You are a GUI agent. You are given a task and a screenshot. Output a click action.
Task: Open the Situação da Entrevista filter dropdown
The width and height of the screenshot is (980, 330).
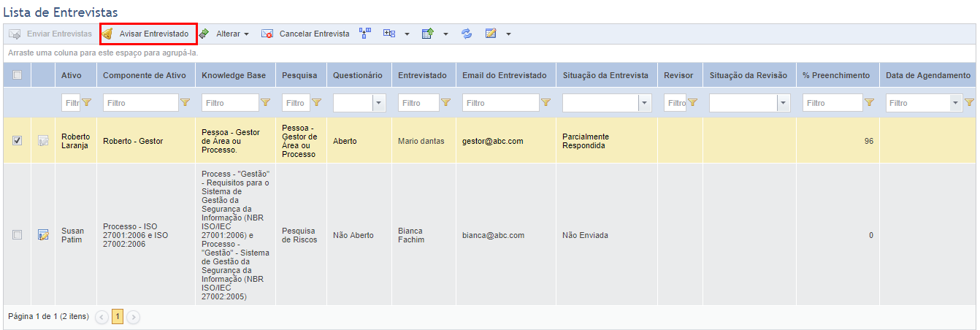644,103
